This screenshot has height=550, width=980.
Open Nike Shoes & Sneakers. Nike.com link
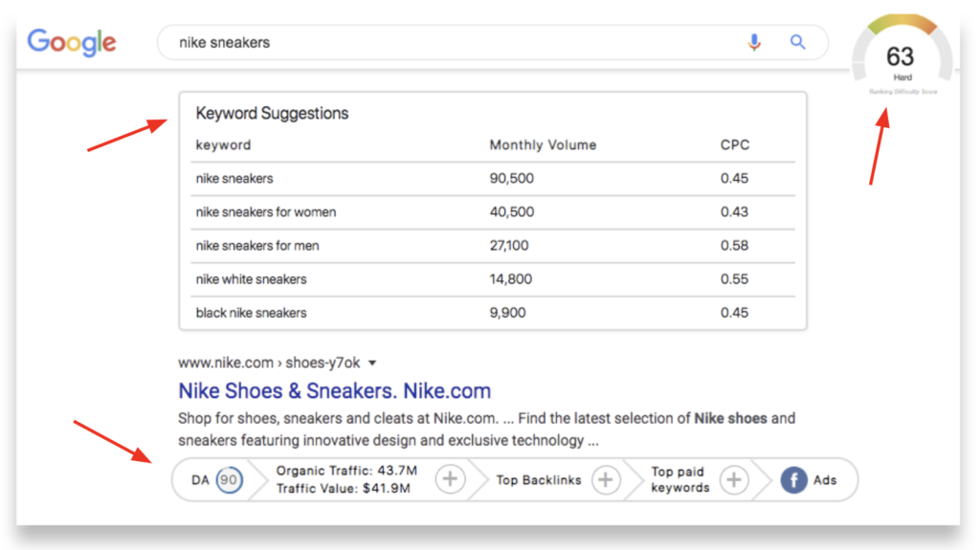334,390
